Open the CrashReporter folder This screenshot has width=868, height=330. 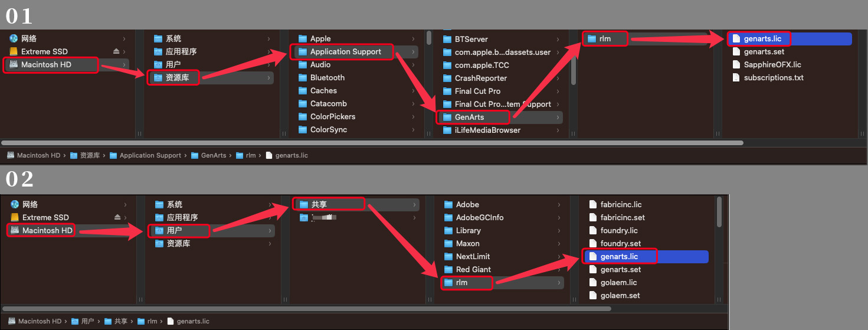click(x=480, y=78)
